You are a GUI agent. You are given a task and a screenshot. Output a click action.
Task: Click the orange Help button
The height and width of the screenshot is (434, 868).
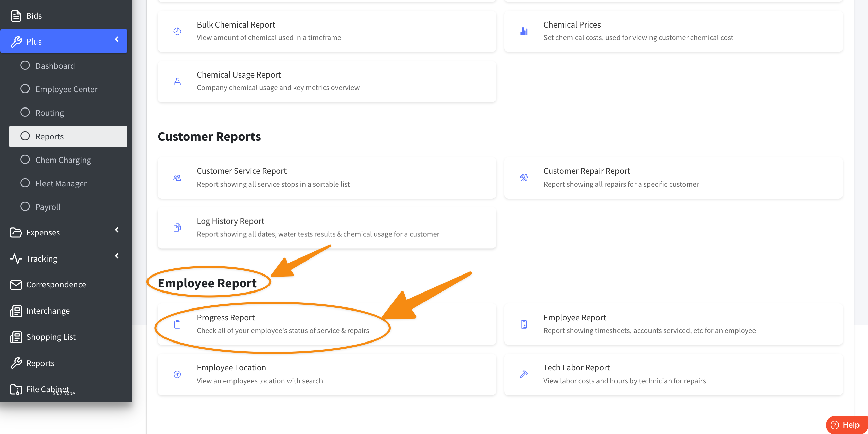pos(847,425)
